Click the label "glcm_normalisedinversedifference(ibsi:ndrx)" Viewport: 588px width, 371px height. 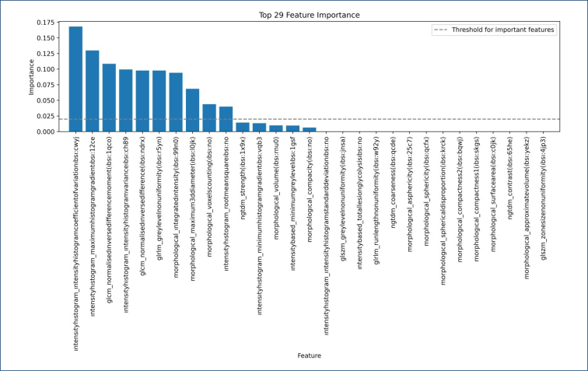142,206
